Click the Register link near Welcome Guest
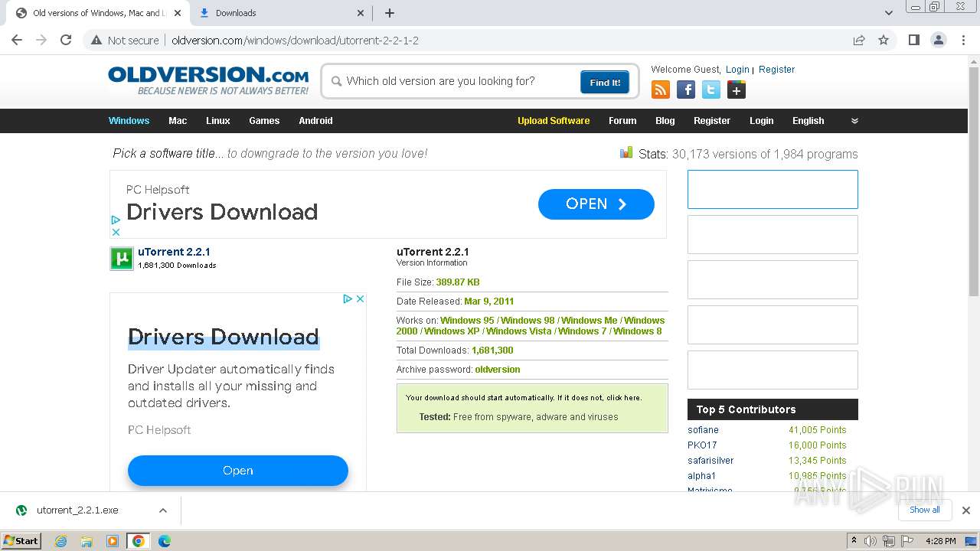The width and height of the screenshot is (980, 551). pos(776,70)
